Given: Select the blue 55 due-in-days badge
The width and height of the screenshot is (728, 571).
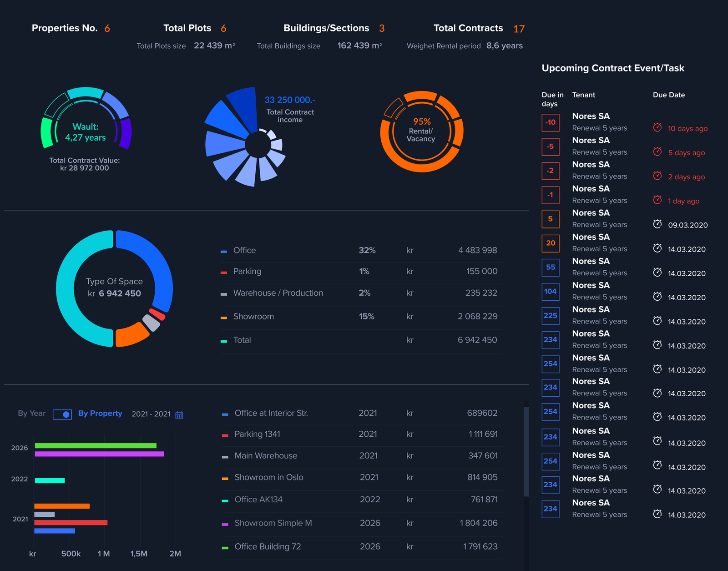Looking at the screenshot, I should (551, 267).
